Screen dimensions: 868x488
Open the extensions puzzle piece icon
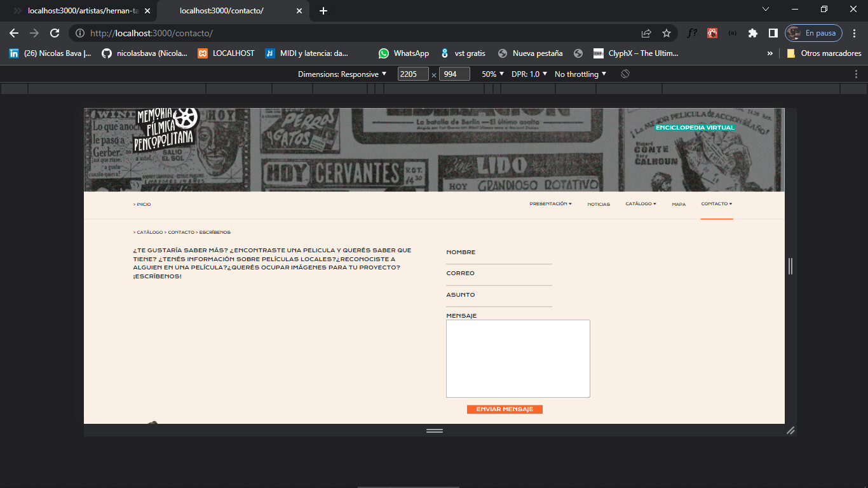pyautogui.click(x=752, y=33)
